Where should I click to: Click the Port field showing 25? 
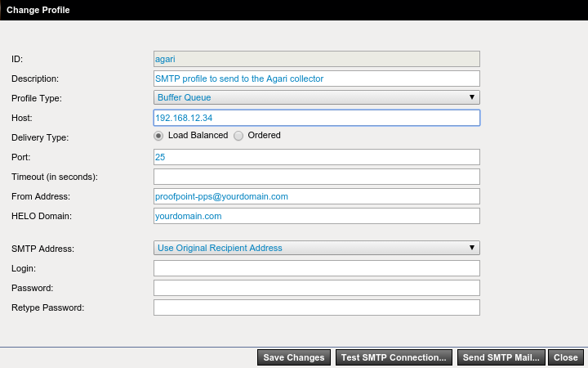[x=317, y=157]
